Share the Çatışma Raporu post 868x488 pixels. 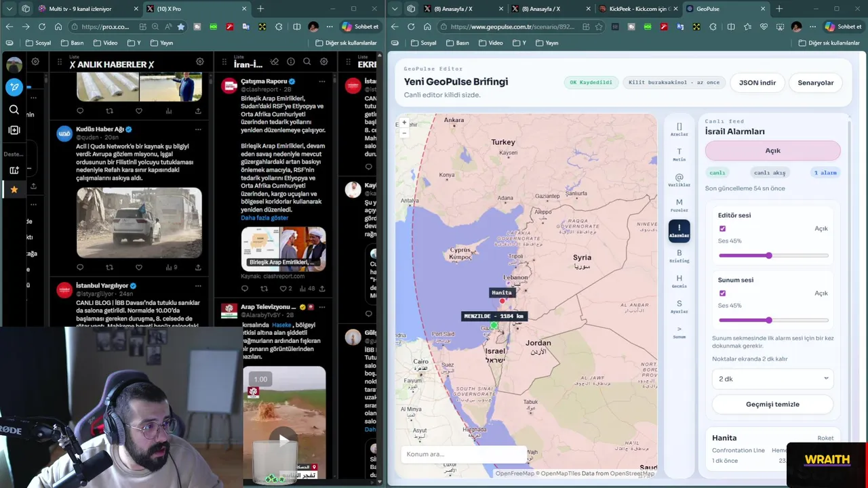[x=323, y=288]
